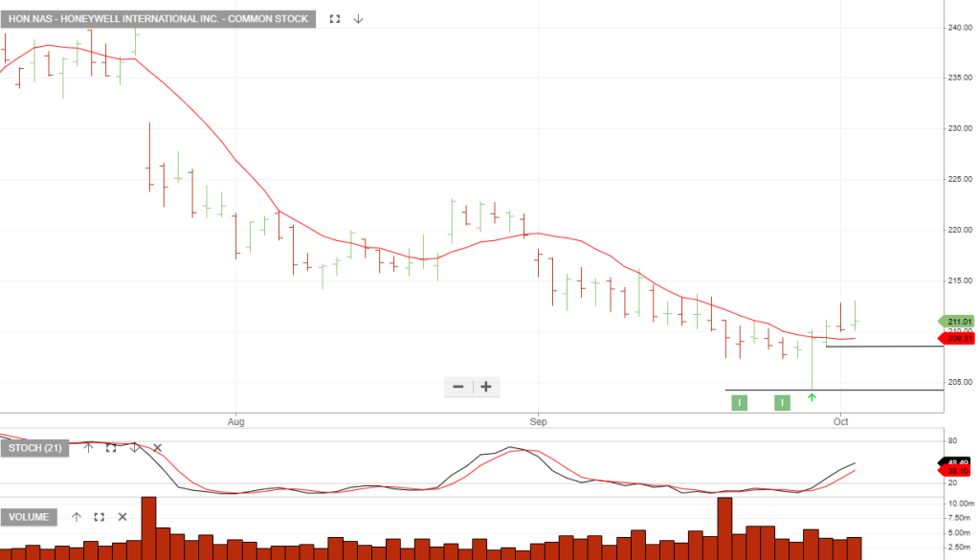Click the first green 'I' event marker

click(739, 402)
